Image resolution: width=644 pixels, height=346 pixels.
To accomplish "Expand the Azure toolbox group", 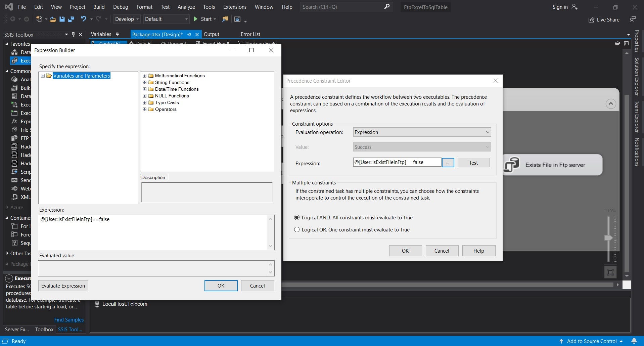I will click(x=7, y=207).
